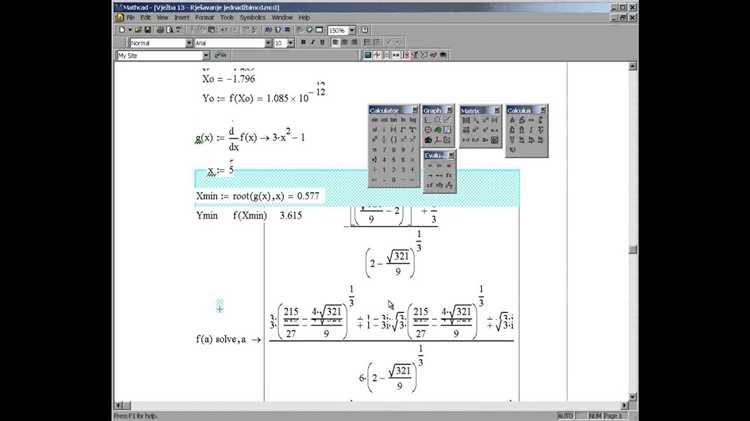Click digit 5 in Calculator palette

pyautogui.click(x=394, y=160)
